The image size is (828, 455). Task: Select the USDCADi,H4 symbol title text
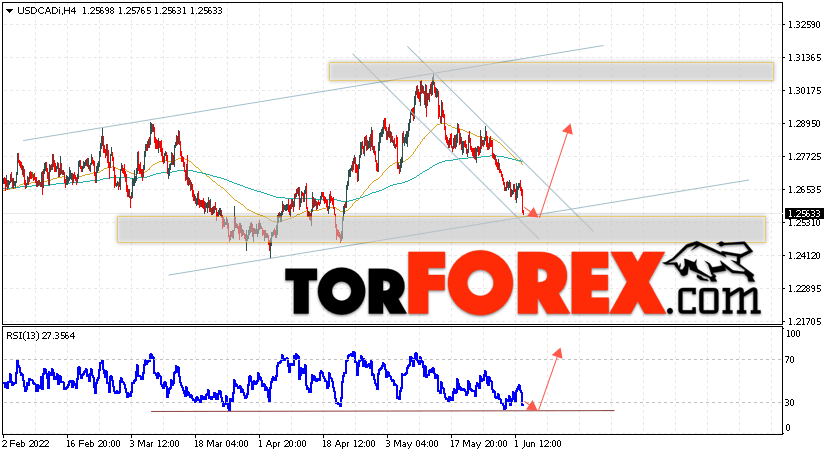click(46, 11)
